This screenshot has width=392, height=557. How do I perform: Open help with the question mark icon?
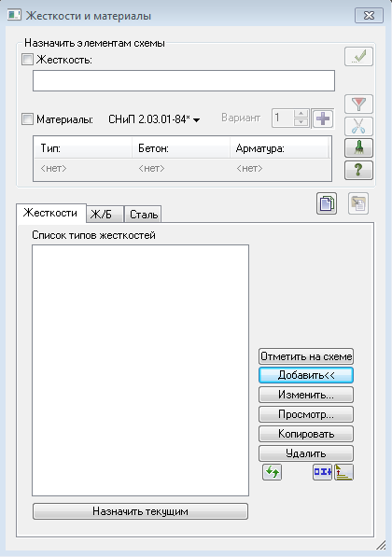(x=358, y=170)
